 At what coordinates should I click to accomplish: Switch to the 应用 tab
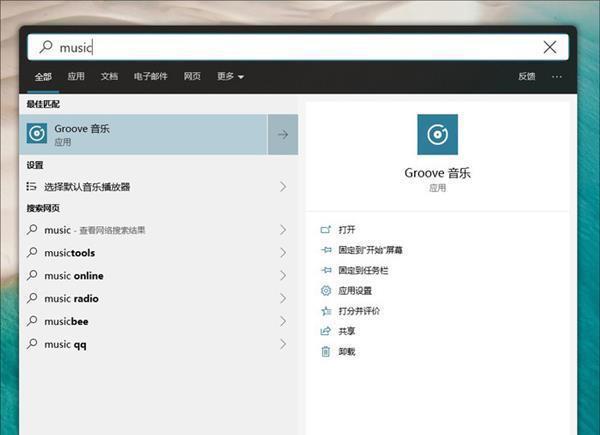point(76,76)
